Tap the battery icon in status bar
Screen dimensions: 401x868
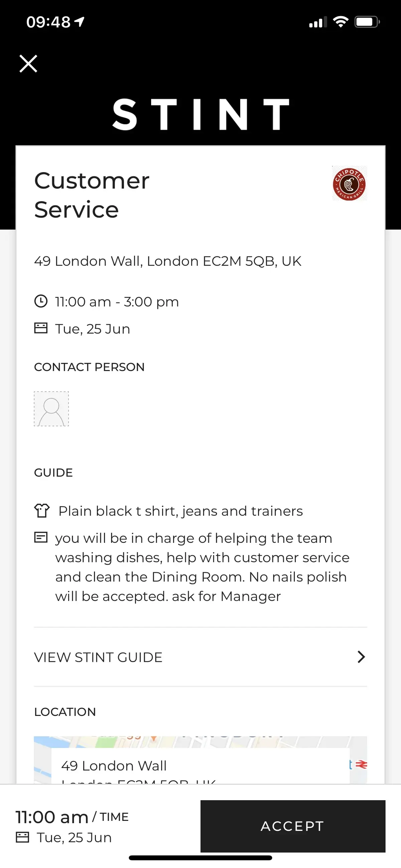coord(367,22)
